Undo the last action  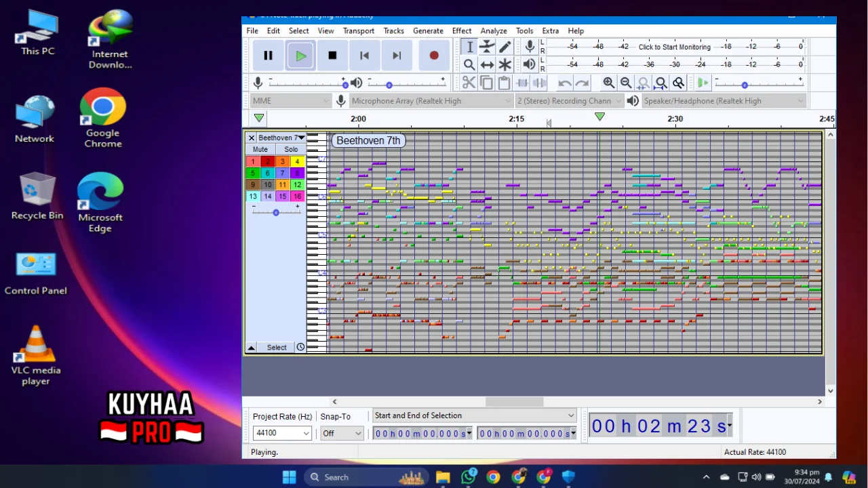tap(565, 83)
